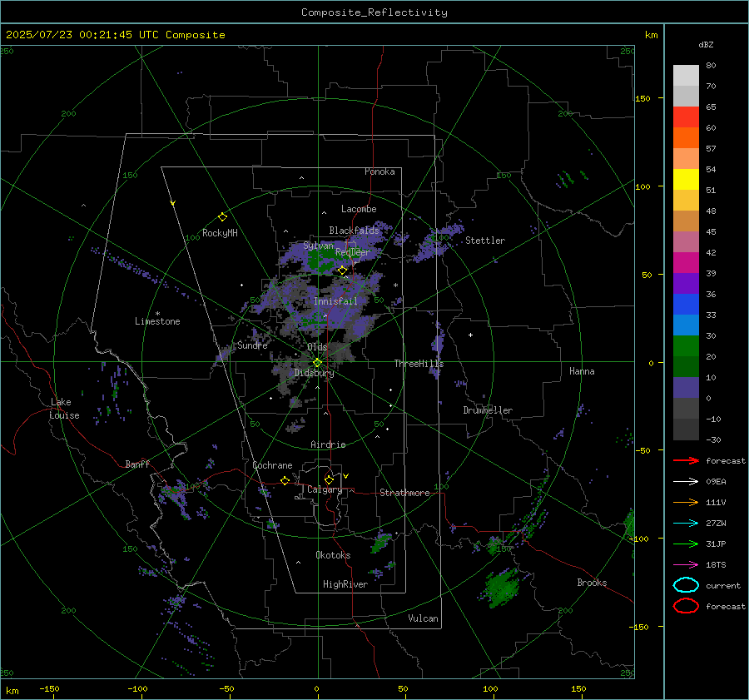The width and height of the screenshot is (749, 700).
Task: Click the yellow diamond marker above Calgary
Action: [329, 479]
